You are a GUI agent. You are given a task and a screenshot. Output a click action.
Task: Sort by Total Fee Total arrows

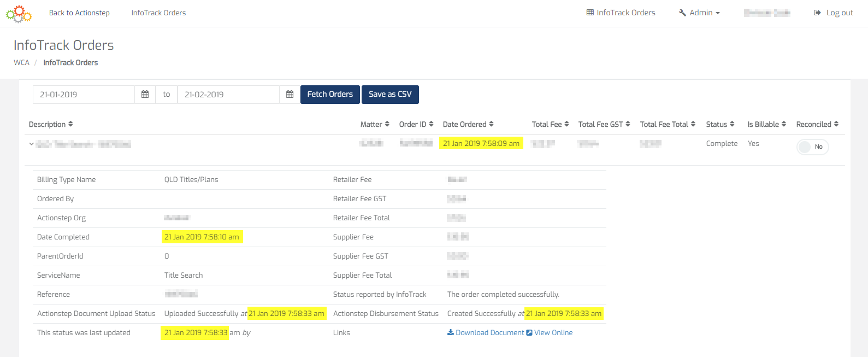(x=693, y=124)
